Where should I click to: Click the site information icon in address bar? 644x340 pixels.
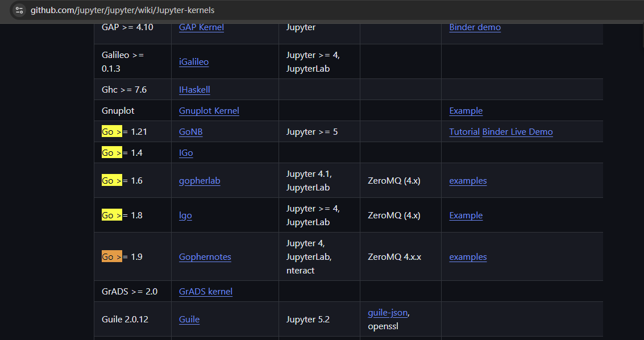coord(19,10)
